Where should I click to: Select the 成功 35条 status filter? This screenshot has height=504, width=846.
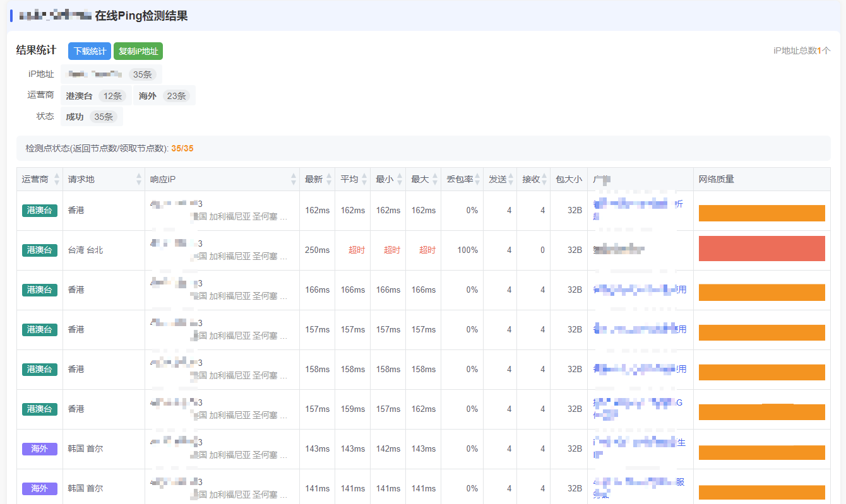(x=92, y=117)
